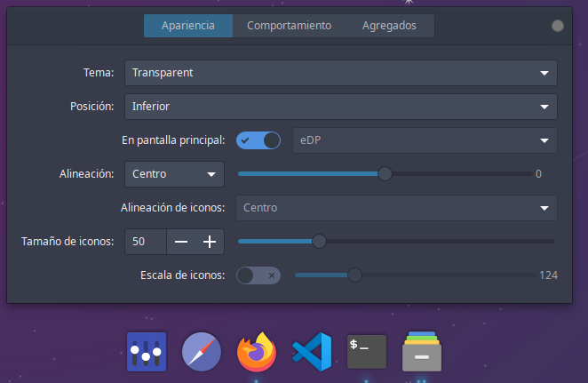Click the round close button of settings window

558,26
